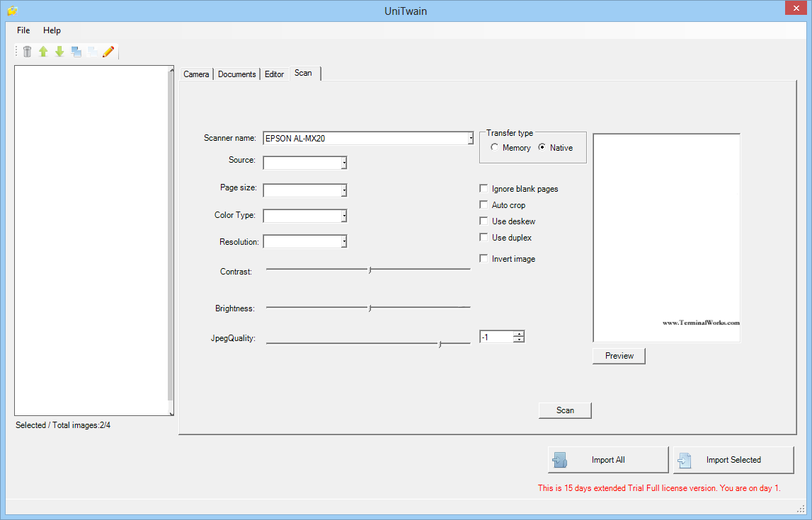Switch to the Documents tab
Viewport: 812px width, 520px height.
click(x=236, y=74)
